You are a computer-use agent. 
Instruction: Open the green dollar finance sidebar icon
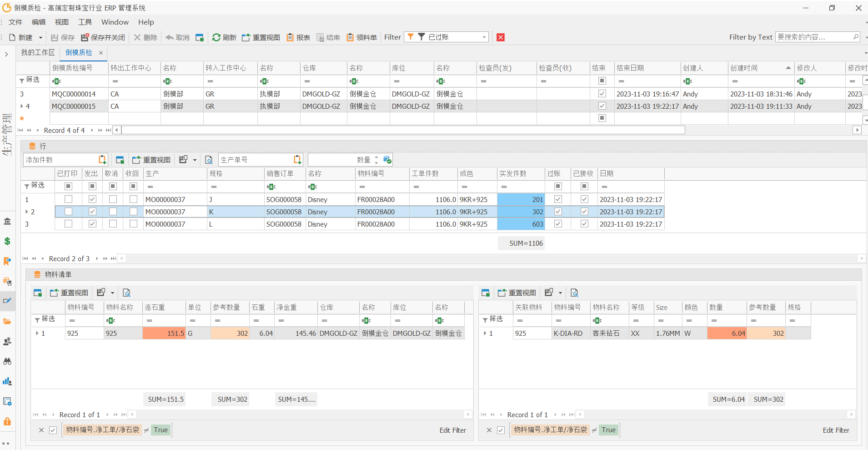point(7,241)
